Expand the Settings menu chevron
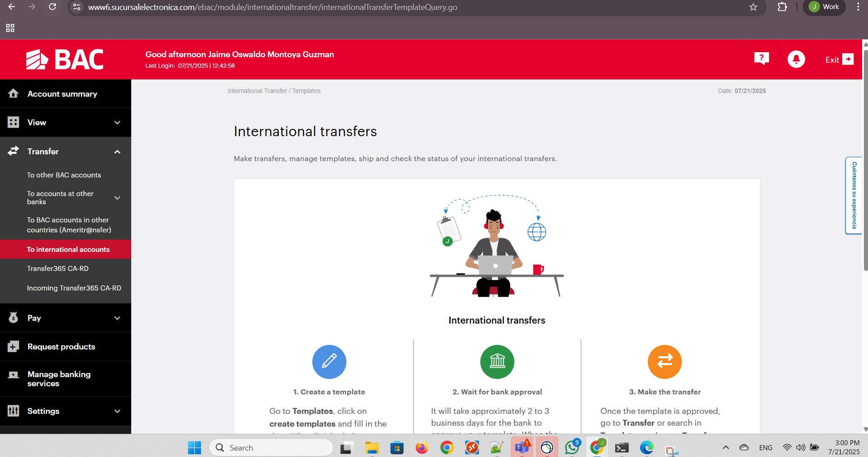 (x=117, y=411)
